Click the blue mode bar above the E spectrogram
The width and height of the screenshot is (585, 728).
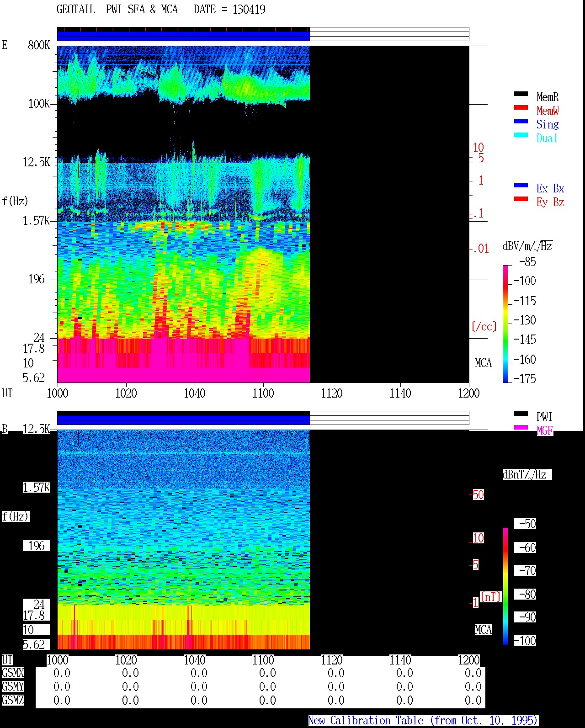(x=183, y=36)
